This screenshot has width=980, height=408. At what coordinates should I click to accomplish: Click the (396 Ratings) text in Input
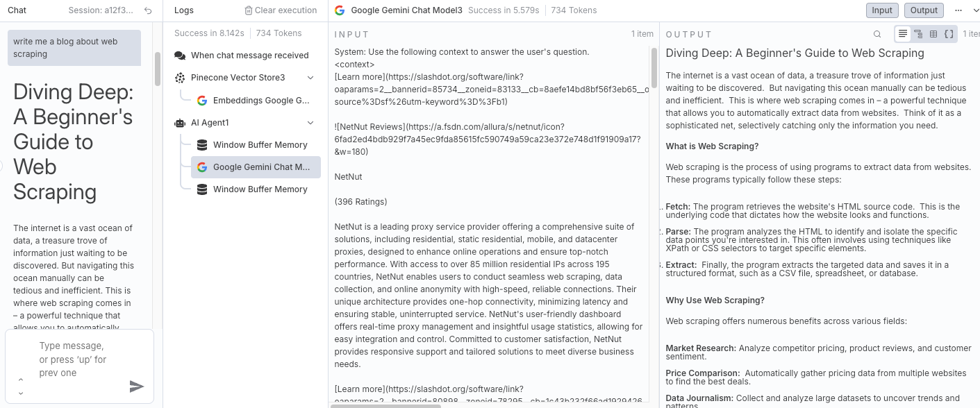(x=360, y=202)
